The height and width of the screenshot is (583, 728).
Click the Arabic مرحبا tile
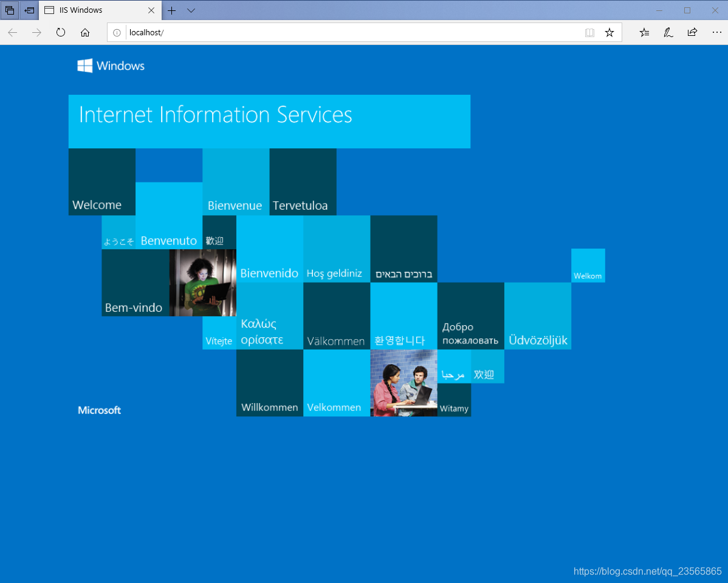point(454,367)
